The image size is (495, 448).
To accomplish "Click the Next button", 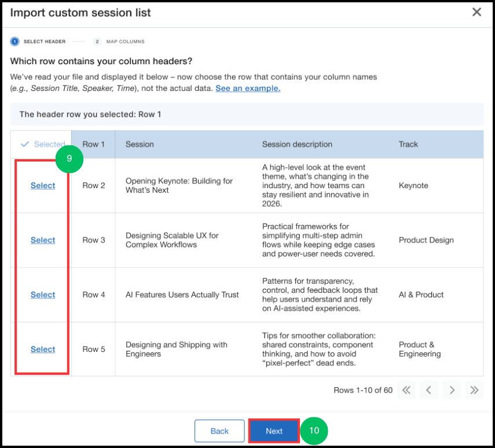I will [274, 431].
